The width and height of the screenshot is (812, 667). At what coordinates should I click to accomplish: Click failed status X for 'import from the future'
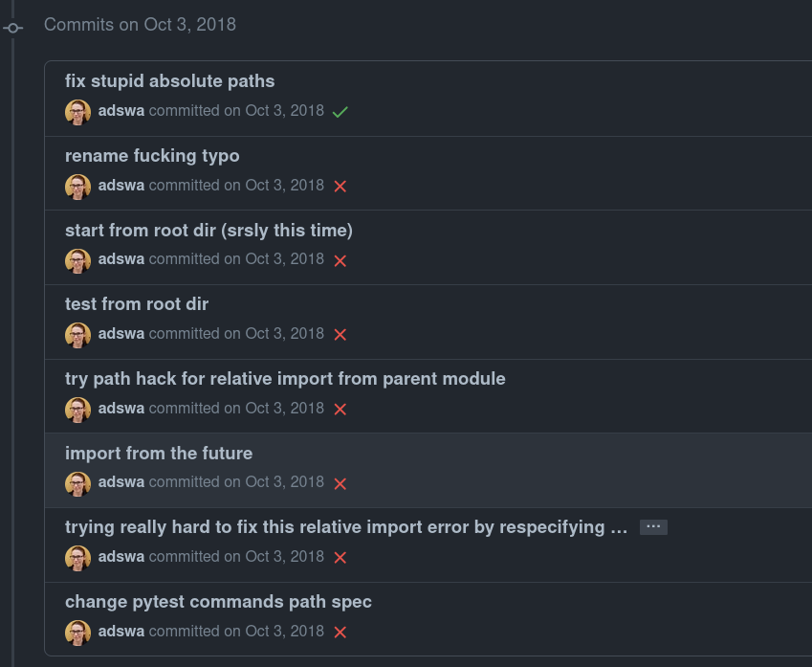click(x=340, y=483)
